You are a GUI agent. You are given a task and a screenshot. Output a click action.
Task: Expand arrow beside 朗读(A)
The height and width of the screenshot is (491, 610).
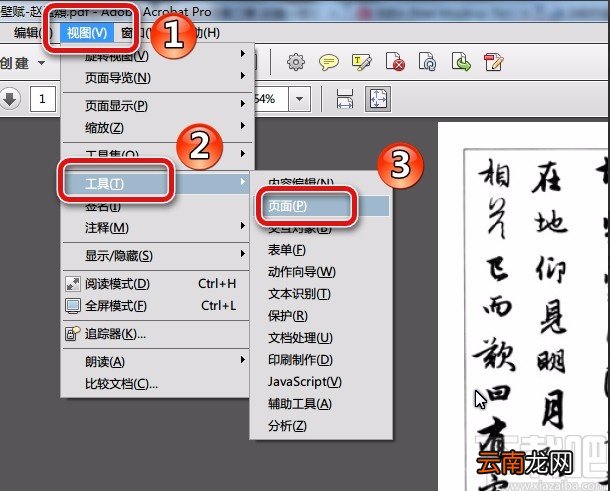243,359
